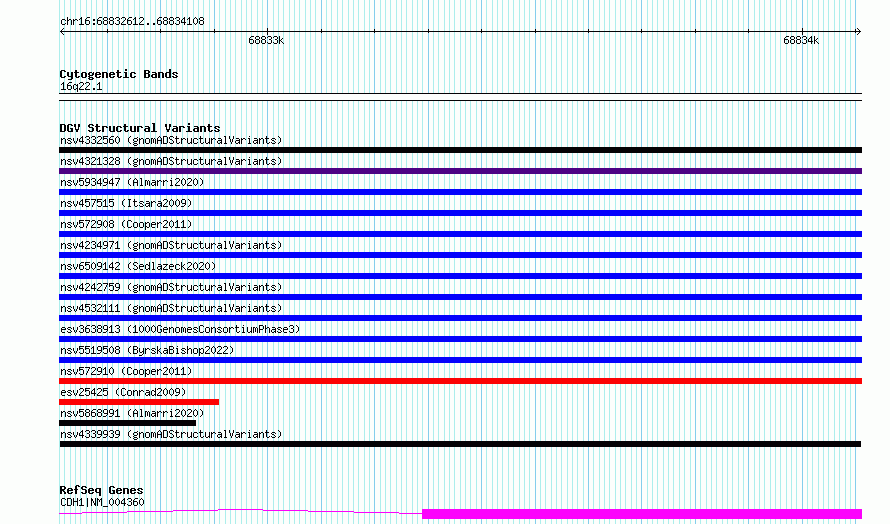The height and width of the screenshot is (524, 890).
Task: Open nsv457515 (Itsara2009) label
Action: [x=126, y=203]
